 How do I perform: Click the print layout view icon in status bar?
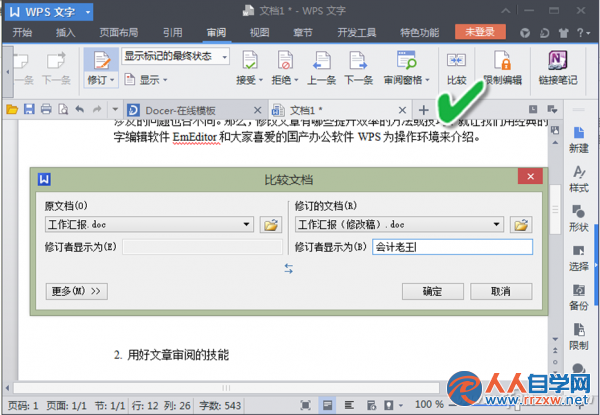(328, 405)
